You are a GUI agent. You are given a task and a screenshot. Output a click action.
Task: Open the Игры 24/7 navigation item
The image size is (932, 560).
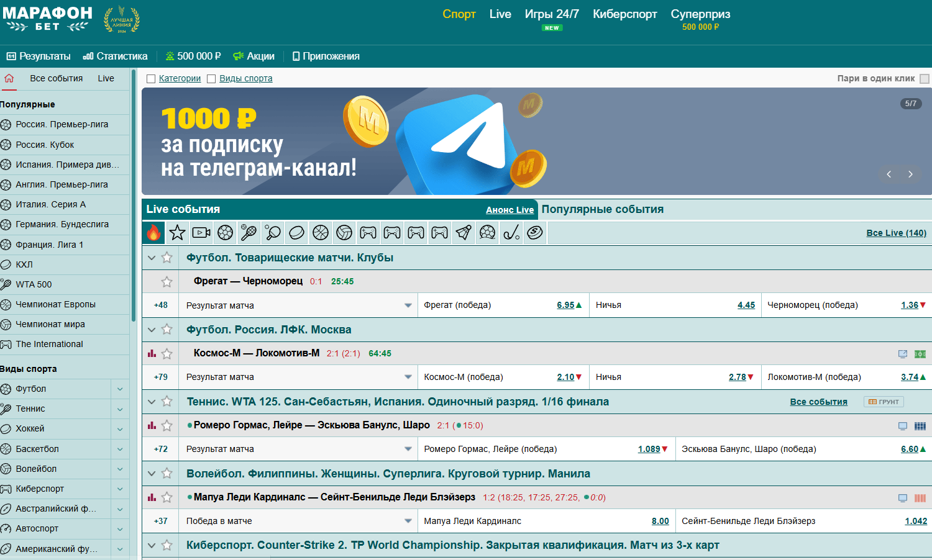coord(552,14)
